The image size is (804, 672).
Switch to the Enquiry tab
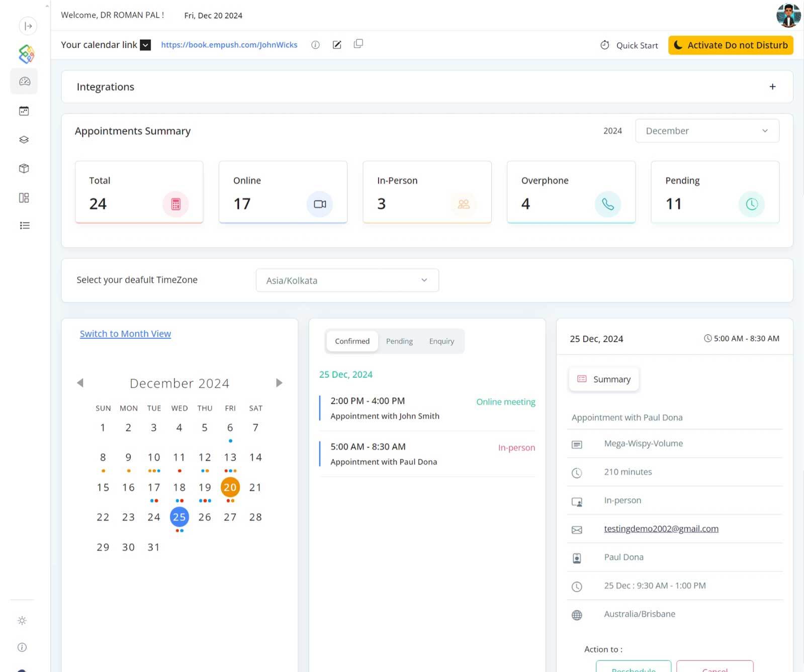[x=441, y=341]
